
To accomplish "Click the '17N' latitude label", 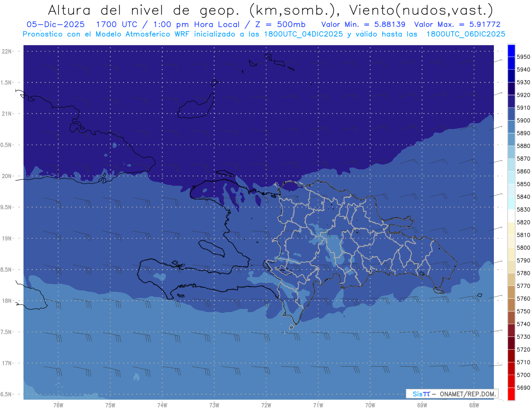I will coord(7,363).
